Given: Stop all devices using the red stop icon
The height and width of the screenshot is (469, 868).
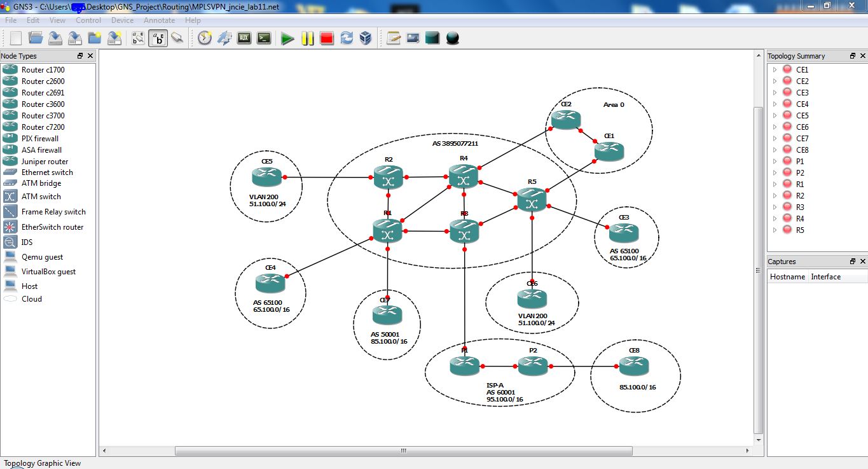Looking at the screenshot, I should [326, 38].
